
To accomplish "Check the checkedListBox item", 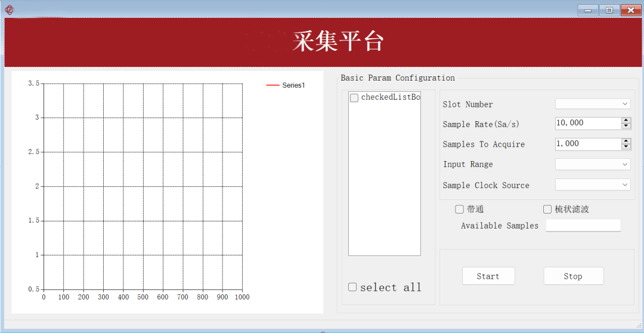I will point(354,98).
